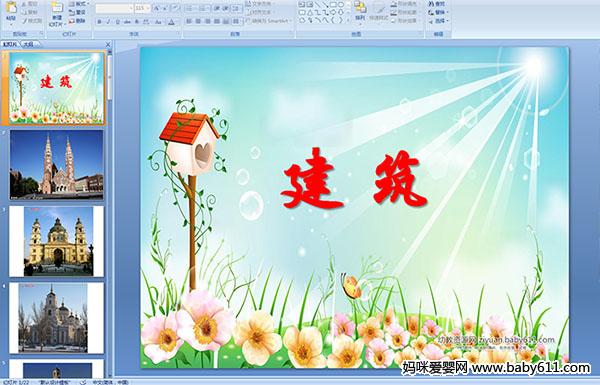Select slide 2 twin-spire church thumbnail
This screenshot has width=600, height=385.
[57, 165]
